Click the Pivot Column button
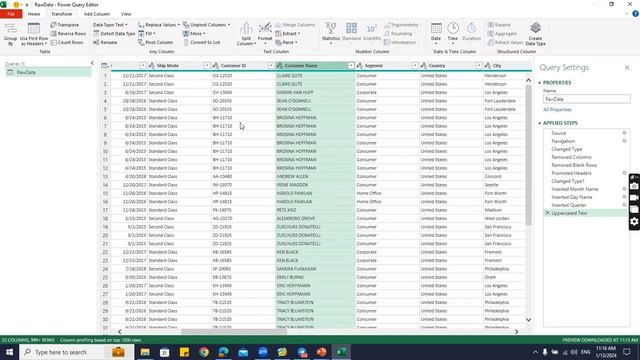 [x=156, y=42]
